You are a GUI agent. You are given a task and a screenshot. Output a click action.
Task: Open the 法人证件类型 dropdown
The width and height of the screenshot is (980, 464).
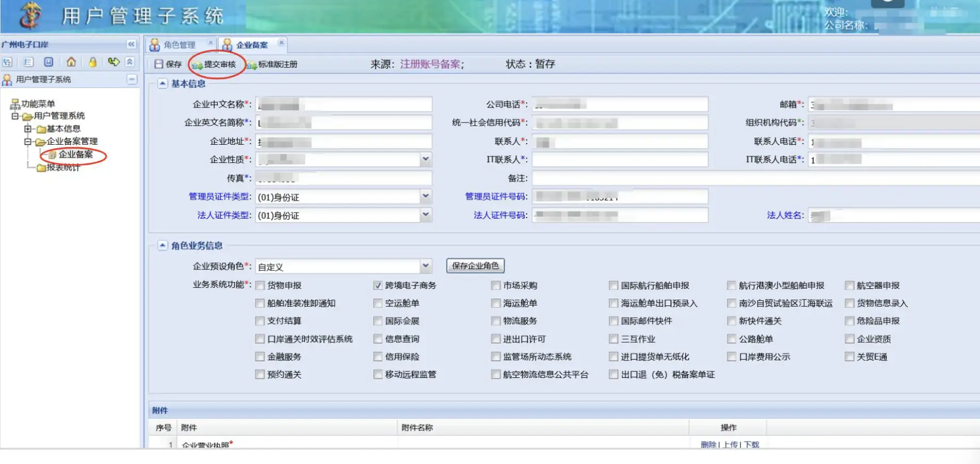tap(426, 215)
